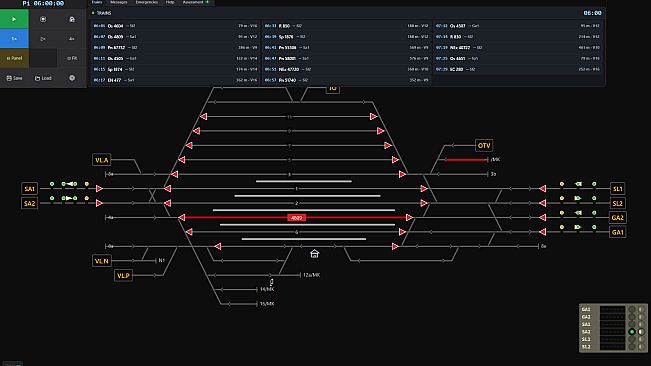
Task: Select train Pn 67732 in the list
Action: click(175, 47)
